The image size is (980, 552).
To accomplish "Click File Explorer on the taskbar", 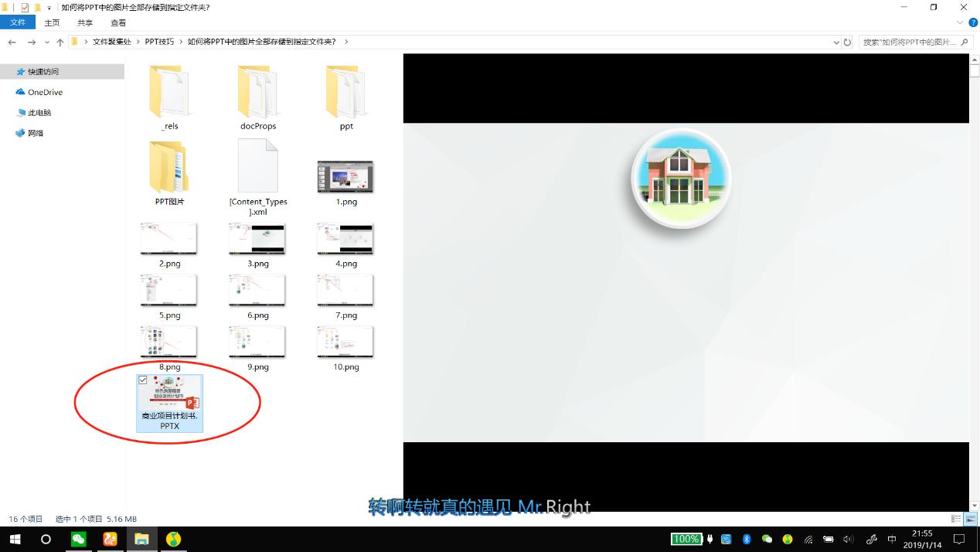I will click(x=141, y=539).
